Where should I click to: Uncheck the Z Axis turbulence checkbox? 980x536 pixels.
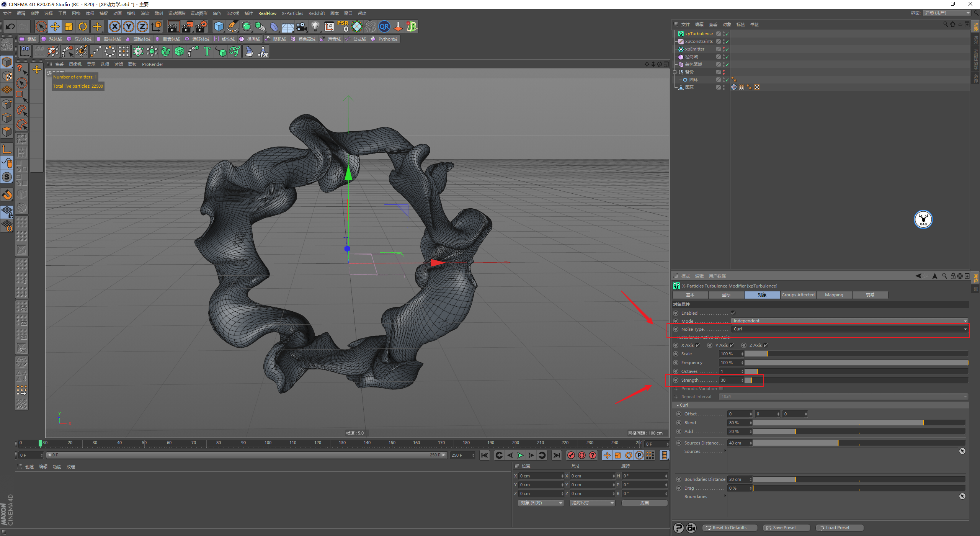point(766,345)
